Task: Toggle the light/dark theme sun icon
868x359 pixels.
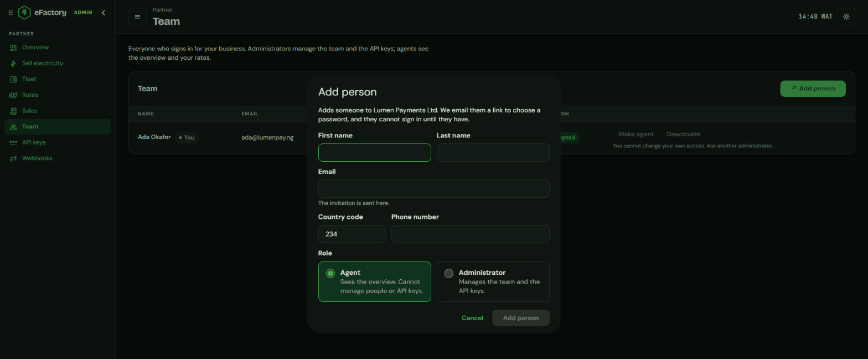Action: click(846, 17)
